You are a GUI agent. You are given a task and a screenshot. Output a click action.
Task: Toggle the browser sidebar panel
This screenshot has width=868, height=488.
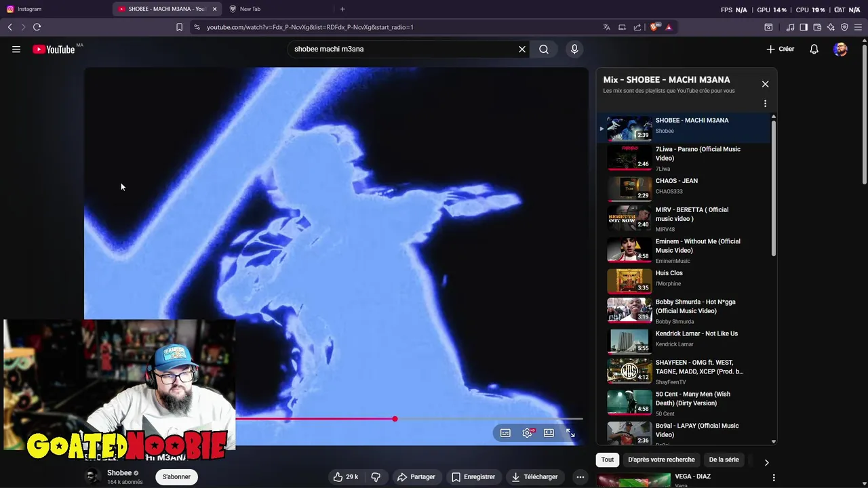coord(804,27)
